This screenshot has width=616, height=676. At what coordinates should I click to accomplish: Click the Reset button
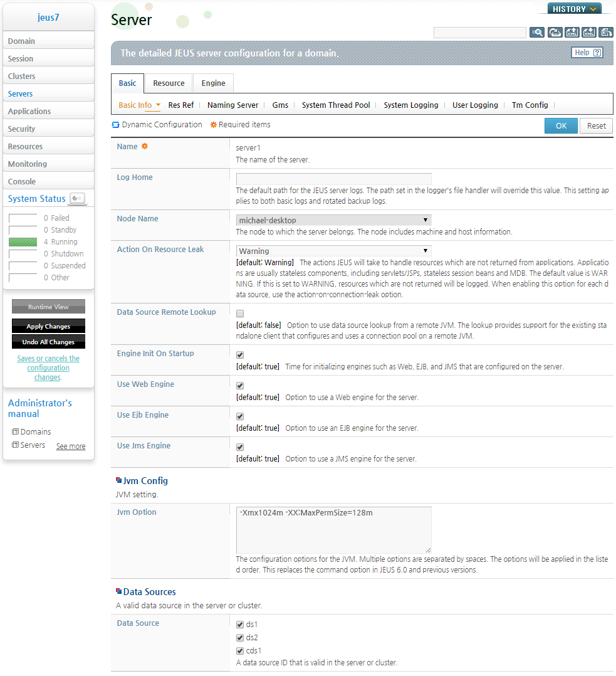point(596,126)
